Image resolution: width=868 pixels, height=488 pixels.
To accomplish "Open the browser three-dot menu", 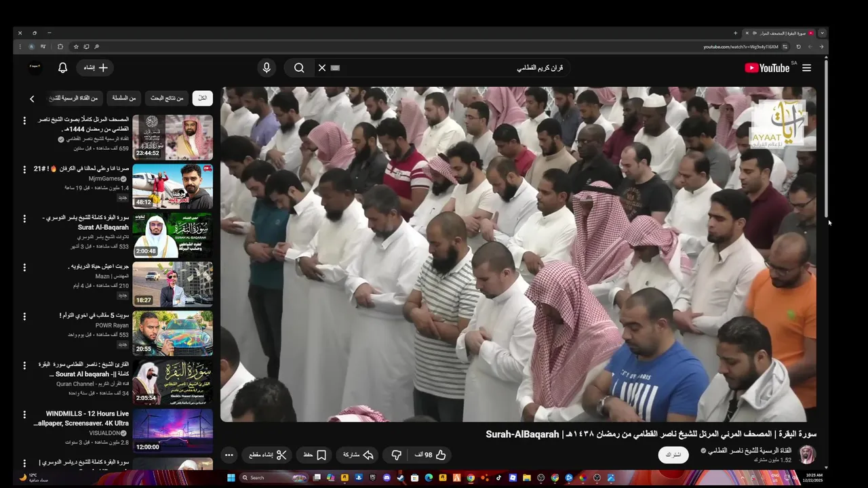I will [x=20, y=47].
